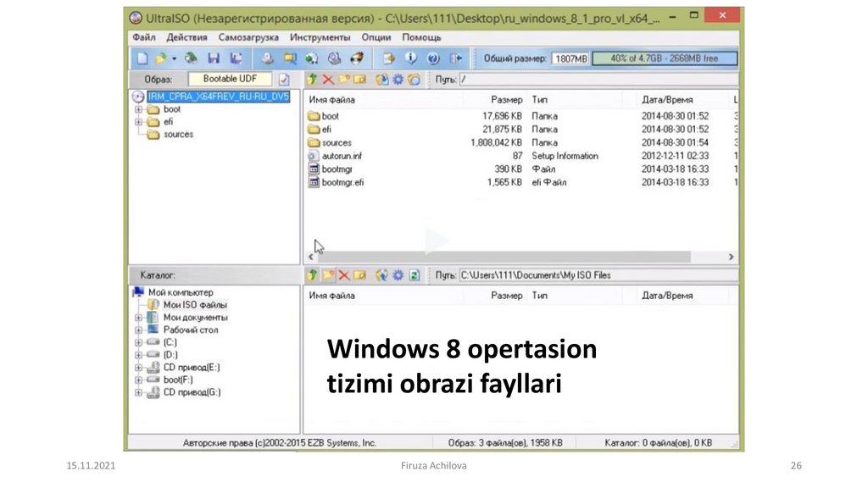Expand the (D:) drive node
The height and width of the screenshot is (488, 868).
pyautogui.click(x=138, y=355)
